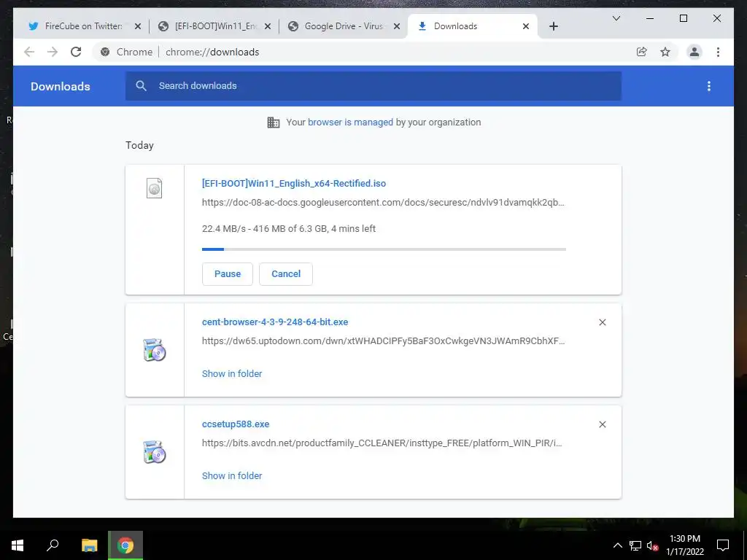Click the muted volume tray icon
Screen dimensions: 747x560
coord(652,545)
